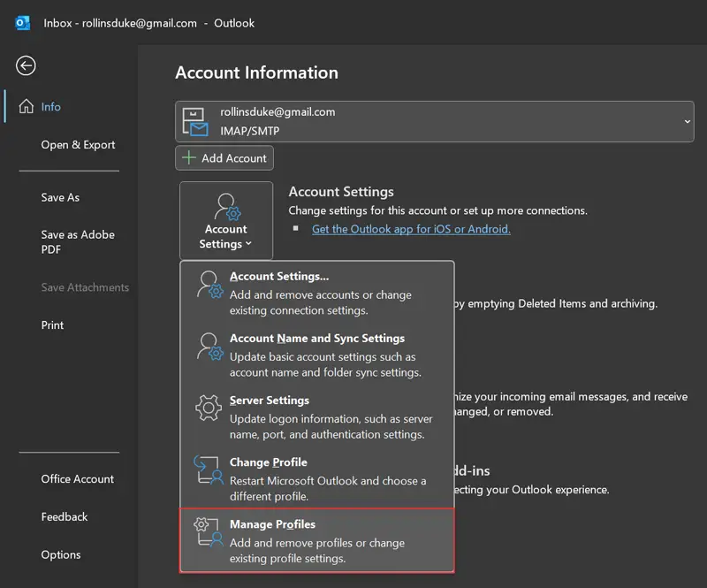Select Save As in the sidebar
The image size is (707, 588).
(60, 197)
